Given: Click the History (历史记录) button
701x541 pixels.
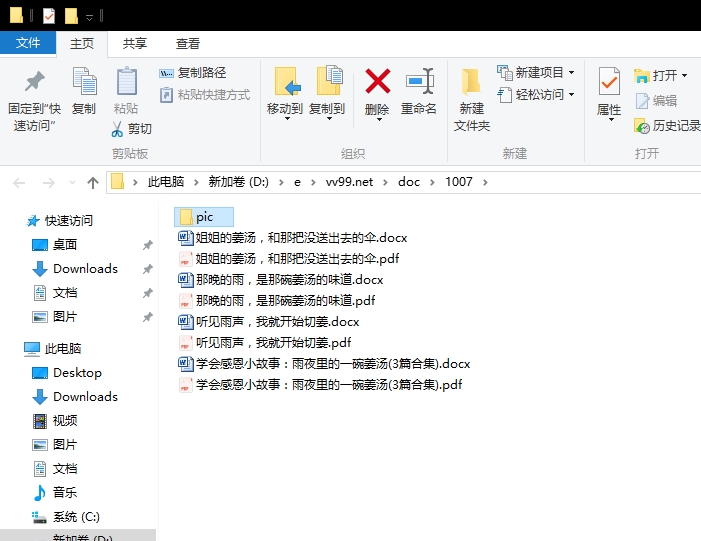Looking at the screenshot, I should (667, 126).
